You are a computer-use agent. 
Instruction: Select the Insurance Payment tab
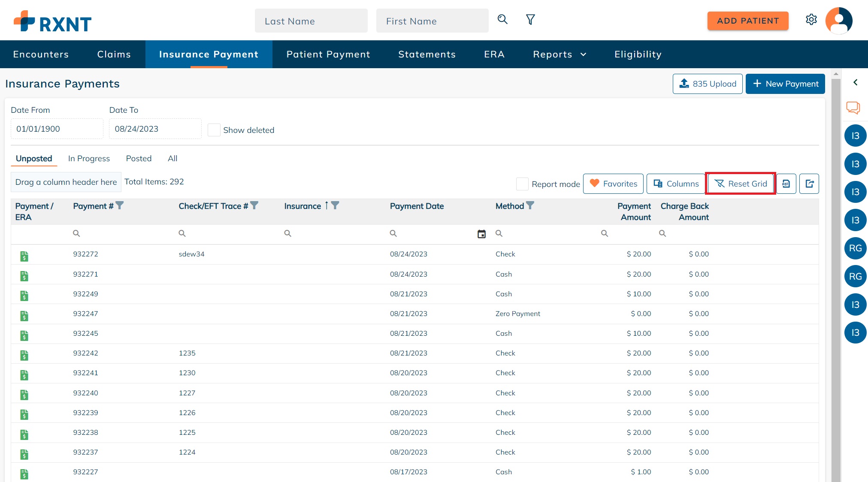[209, 54]
